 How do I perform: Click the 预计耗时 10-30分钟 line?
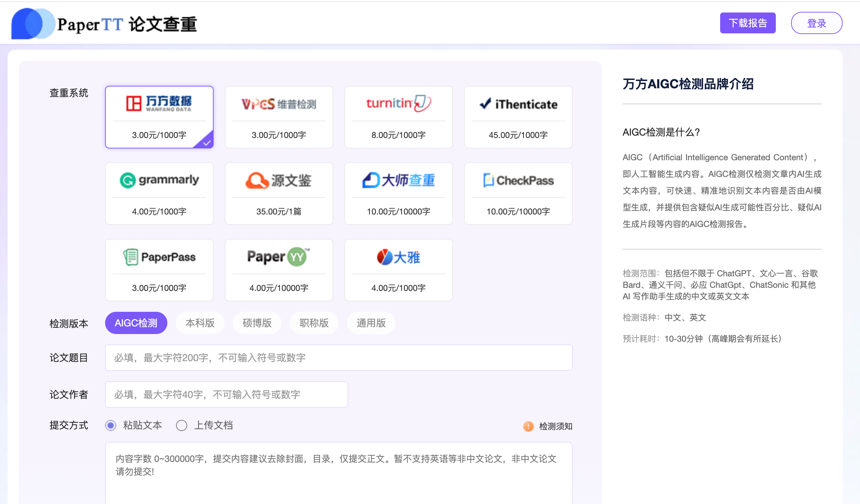pyautogui.click(x=702, y=339)
